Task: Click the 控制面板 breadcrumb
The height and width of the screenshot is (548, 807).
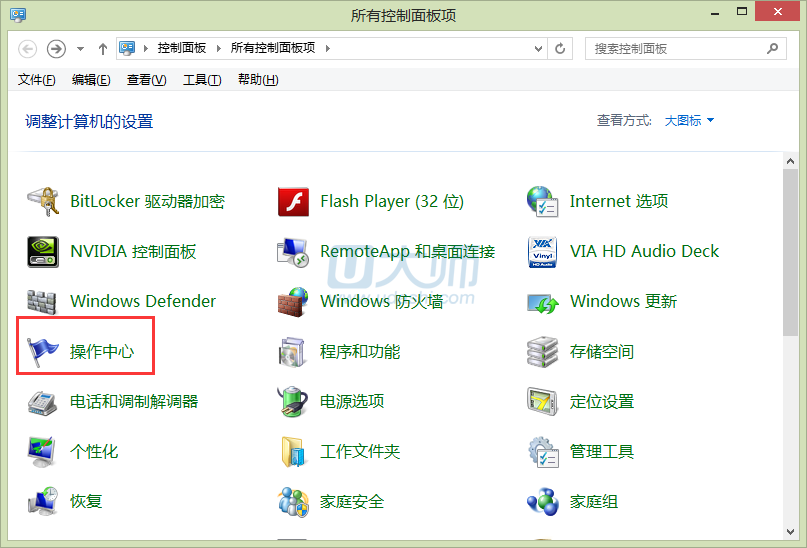Action: [x=182, y=48]
